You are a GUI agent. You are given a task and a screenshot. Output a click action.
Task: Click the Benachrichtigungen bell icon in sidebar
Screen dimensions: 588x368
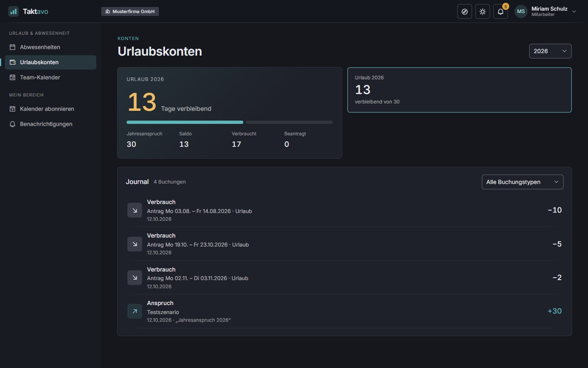coord(13,124)
